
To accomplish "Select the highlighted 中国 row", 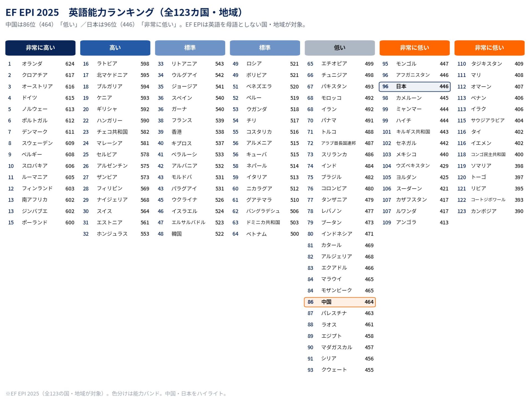I will pyautogui.click(x=340, y=302).
